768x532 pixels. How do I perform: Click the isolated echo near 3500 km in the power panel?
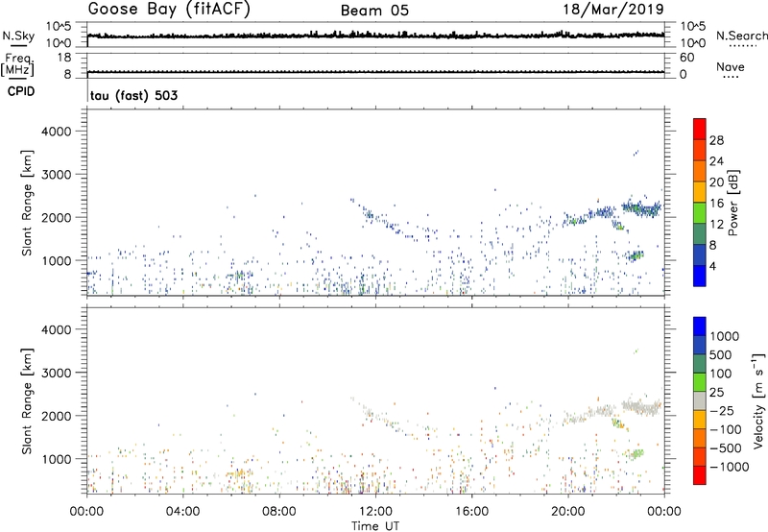[636, 153]
